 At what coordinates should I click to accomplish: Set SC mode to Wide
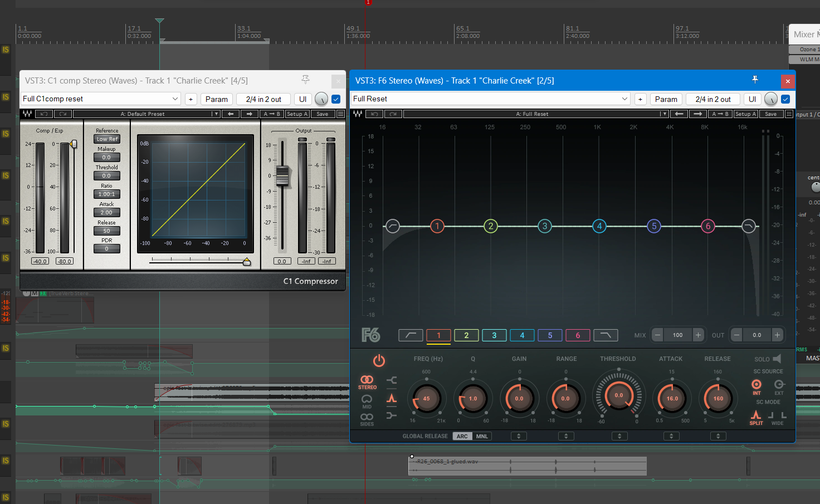pyautogui.click(x=778, y=418)
